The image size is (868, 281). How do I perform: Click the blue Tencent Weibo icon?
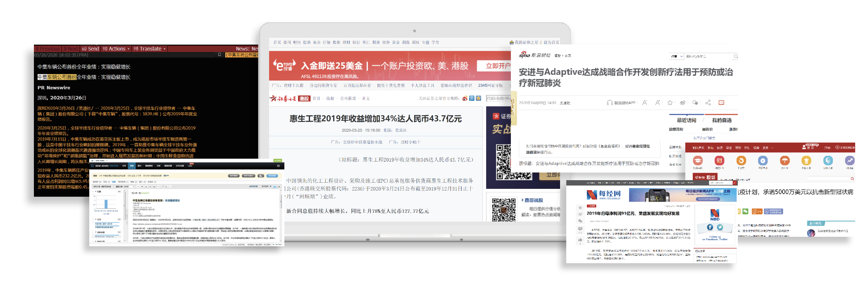coord(472,98)
